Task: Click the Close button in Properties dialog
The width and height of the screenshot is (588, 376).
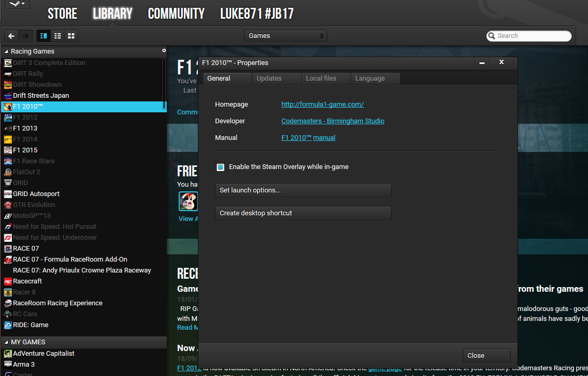Action: pos(486,355)
